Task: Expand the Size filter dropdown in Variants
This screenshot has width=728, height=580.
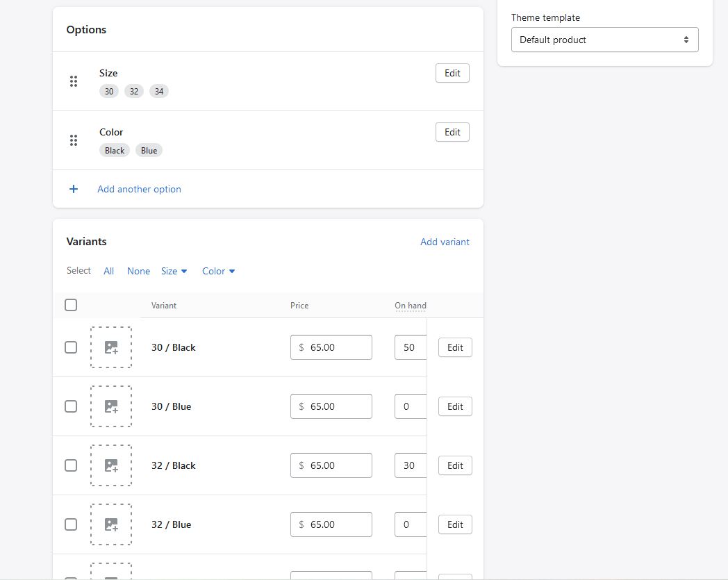Action: point(174,271)
